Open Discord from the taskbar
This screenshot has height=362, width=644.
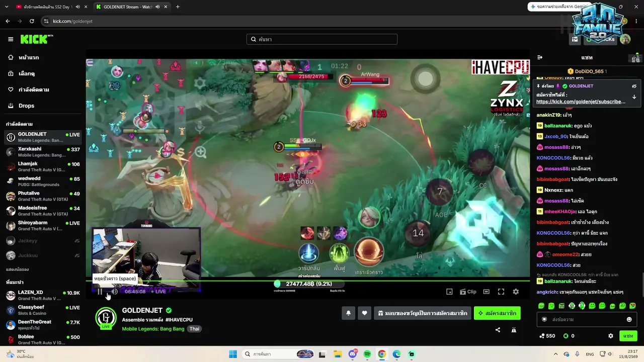click(353, 354)
